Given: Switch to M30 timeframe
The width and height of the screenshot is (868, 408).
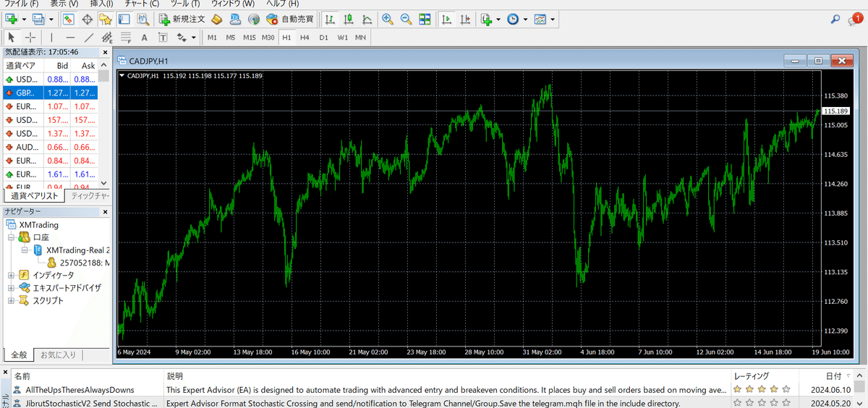Looking at the screenshot, I should click(268, 37).
